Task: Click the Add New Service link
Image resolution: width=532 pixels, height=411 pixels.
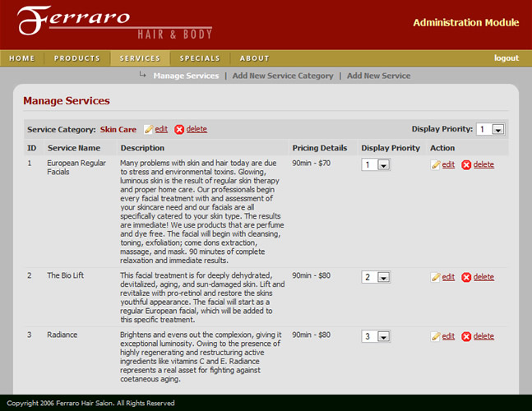Action: point(378,76)
